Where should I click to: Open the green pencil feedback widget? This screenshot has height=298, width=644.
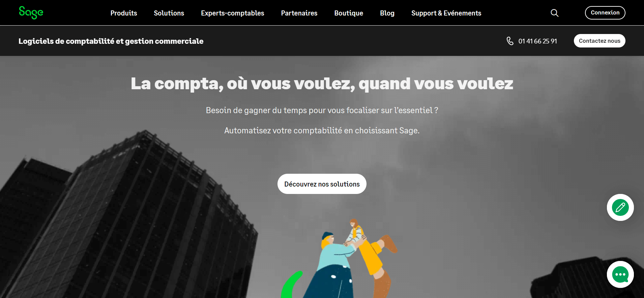[x=620, y=207]
